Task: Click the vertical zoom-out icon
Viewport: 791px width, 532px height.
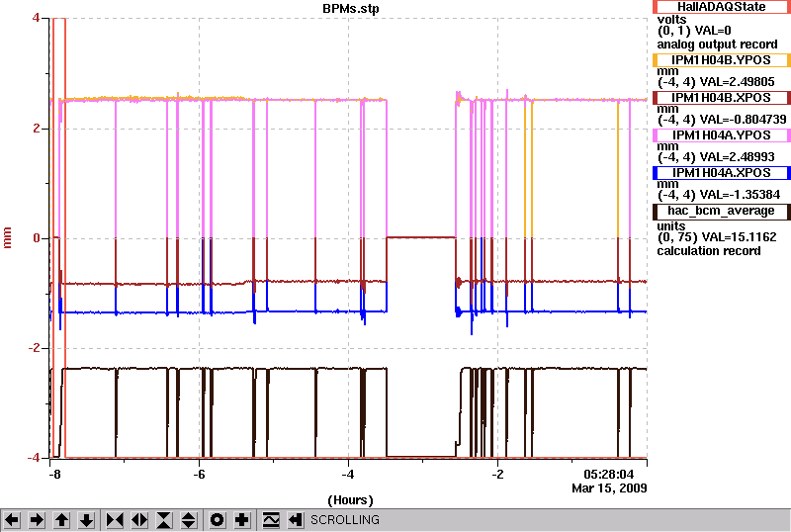Action: click(189, 520)
